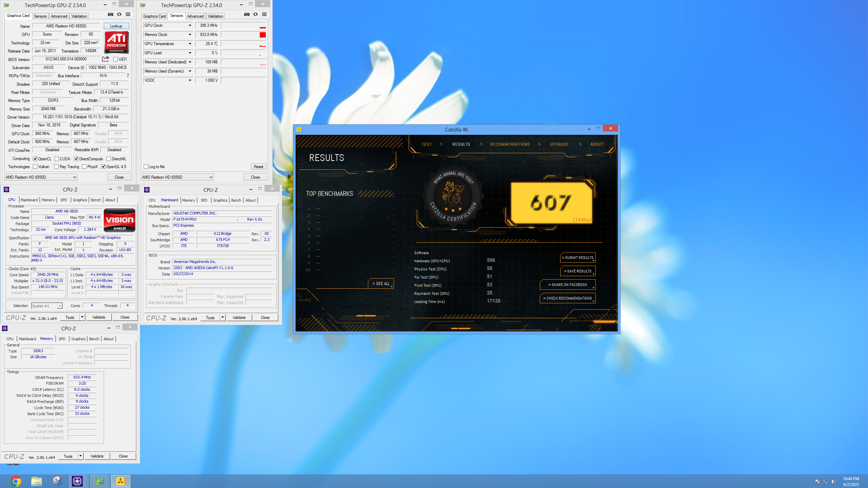Click GPU-Z icon in taskbar
Screen dimensions: 868x488
point(99,481)
